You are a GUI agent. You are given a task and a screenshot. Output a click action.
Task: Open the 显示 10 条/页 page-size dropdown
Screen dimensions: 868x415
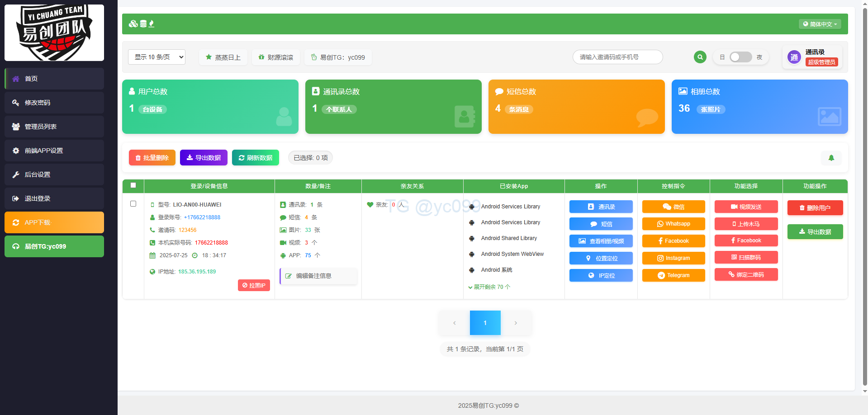(156, 57)
